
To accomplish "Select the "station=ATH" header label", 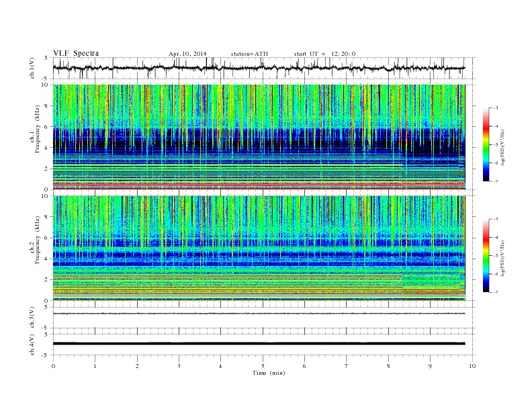I will coord(249,54).
